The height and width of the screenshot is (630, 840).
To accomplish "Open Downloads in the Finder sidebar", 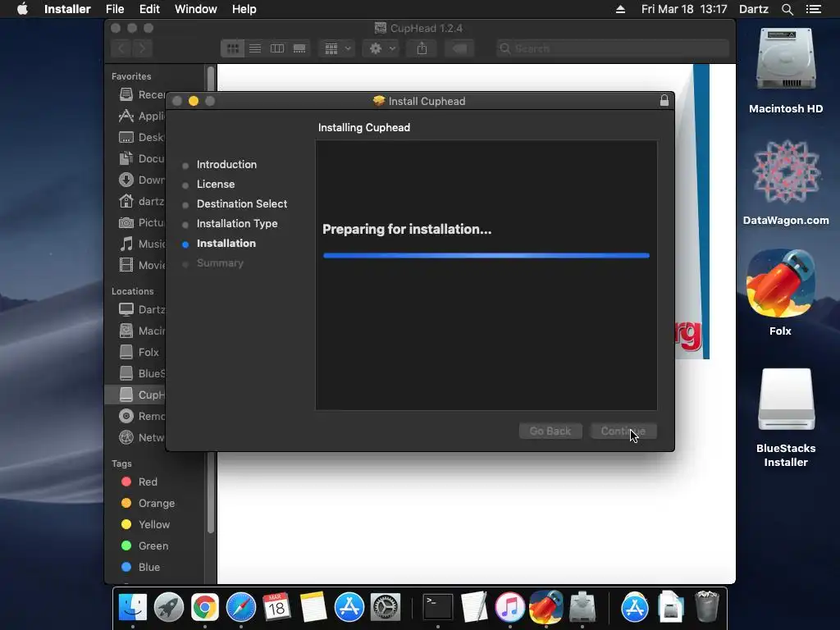I will tap(141, 180).
